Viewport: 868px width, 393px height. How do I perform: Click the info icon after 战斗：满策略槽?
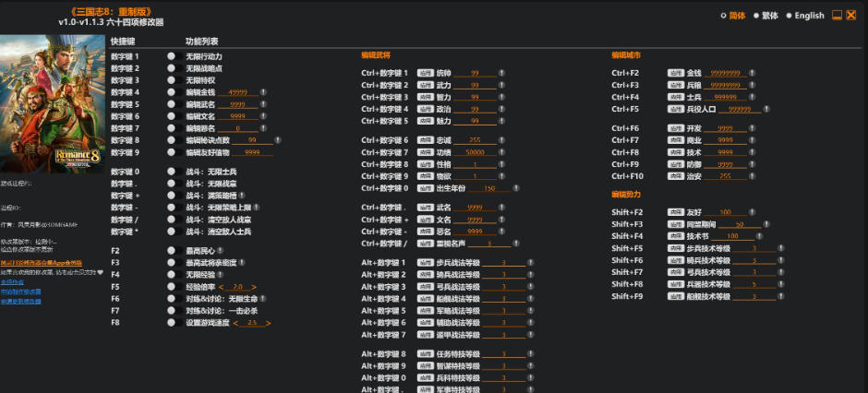click(242, 196)
